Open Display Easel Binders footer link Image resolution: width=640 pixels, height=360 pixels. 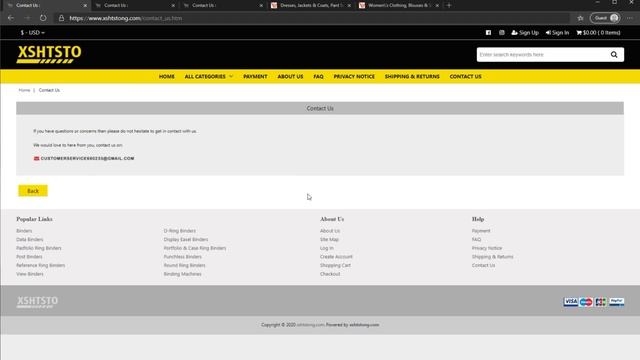[x=186, y=240]
